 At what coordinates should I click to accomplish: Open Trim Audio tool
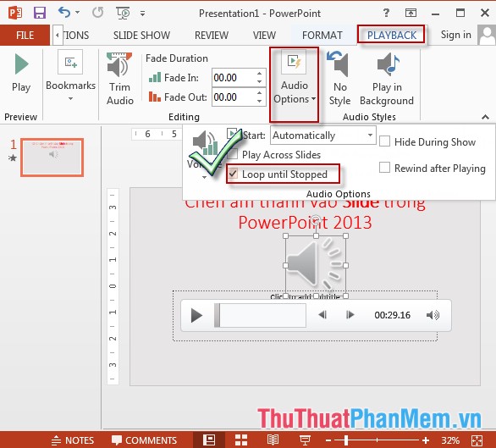(x=120, y=79)
